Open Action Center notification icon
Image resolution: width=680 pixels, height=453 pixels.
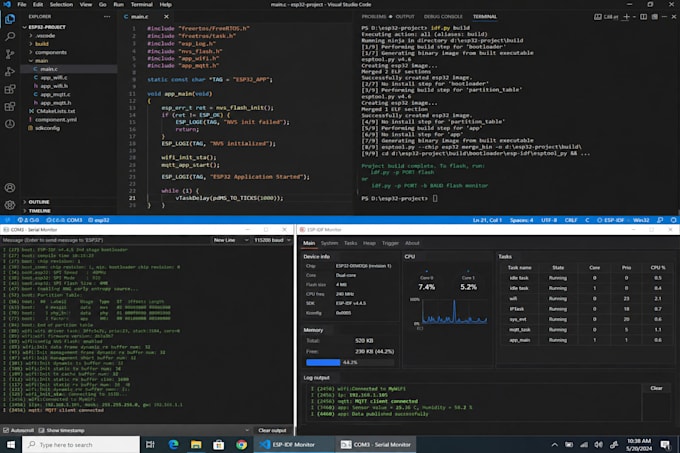pyautogui.click(x=665, y=445)
